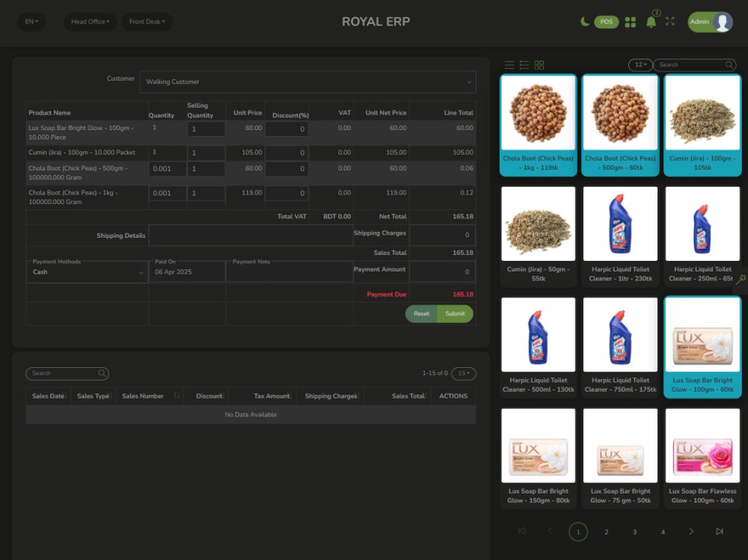Screen dimensions: 748x560
Task: Go to previous product page arrow
Action: tap(550, 531)
